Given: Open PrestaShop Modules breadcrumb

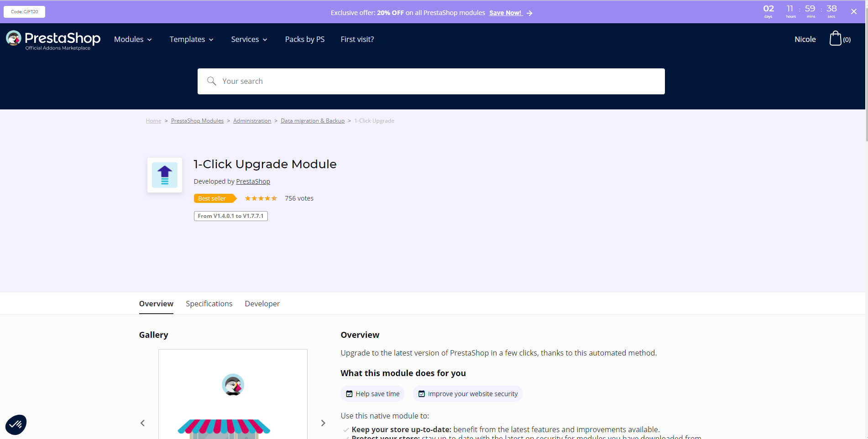Looking at the screenshot, I should [x=197, y=121].
